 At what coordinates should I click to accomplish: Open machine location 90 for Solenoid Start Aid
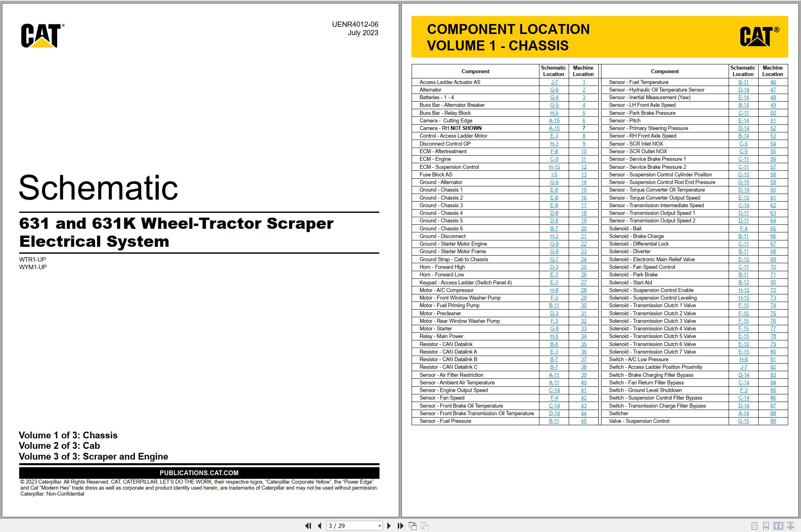(x=773, y=282)
